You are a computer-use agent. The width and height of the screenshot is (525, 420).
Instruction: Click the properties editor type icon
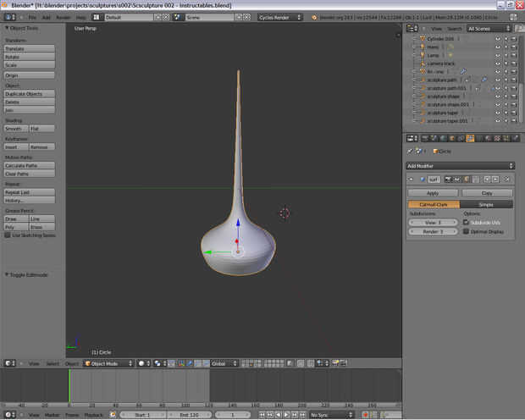point(412,138)
